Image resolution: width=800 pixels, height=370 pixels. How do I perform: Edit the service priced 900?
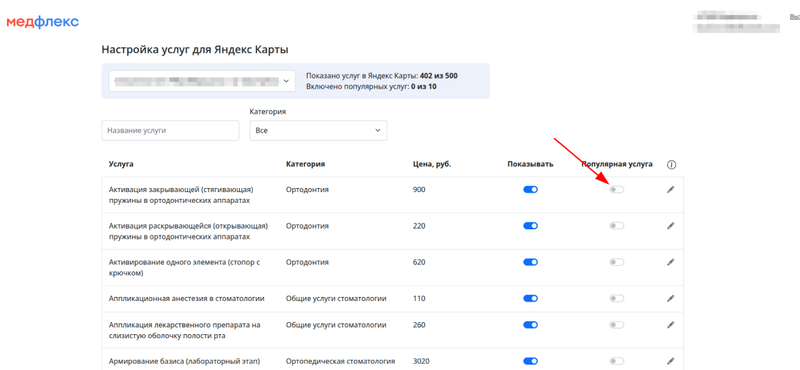coord(670,189)
